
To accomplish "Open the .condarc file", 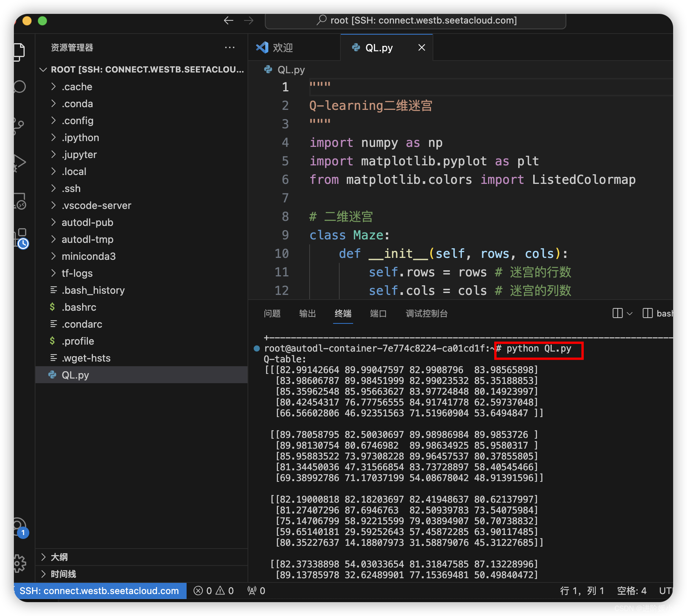I will point(142,324).
